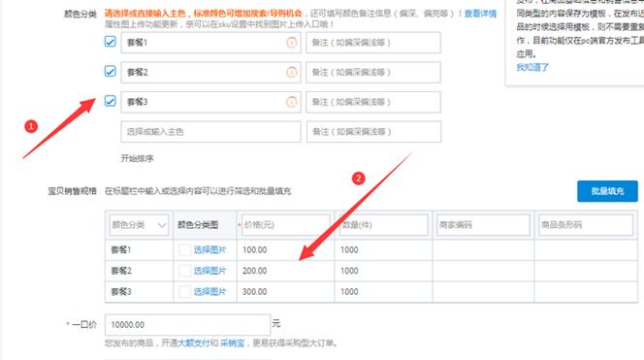Click 选择图片 for 套餐3 row
The width and height of the screenshot is (644, 360).
(209, 292)
